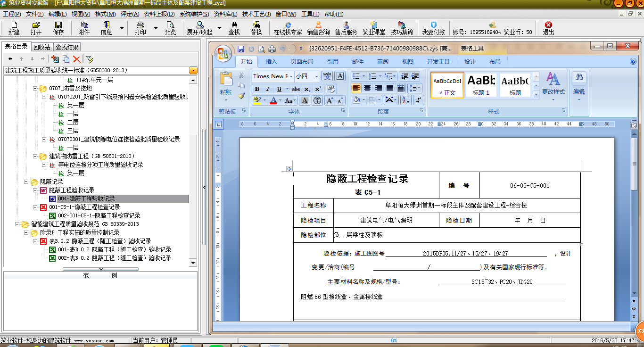Toggle center text alignment

[367, 88]
